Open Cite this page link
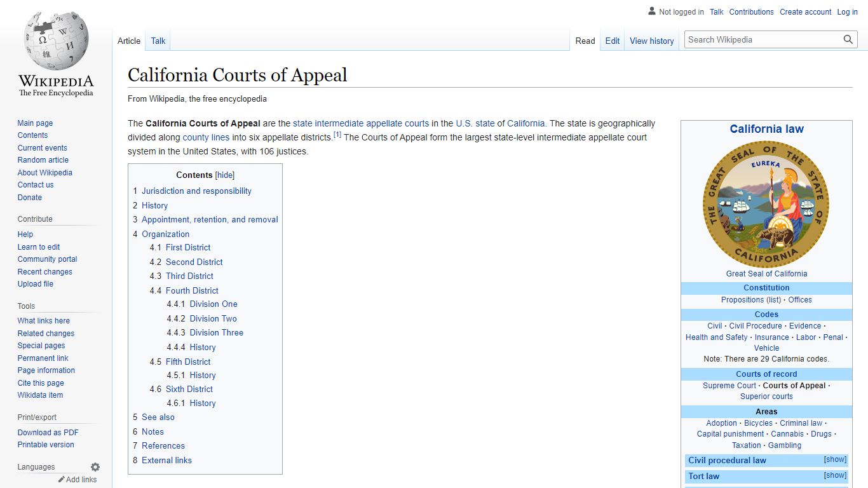This screenshot has height=488, width=868. 41,383
